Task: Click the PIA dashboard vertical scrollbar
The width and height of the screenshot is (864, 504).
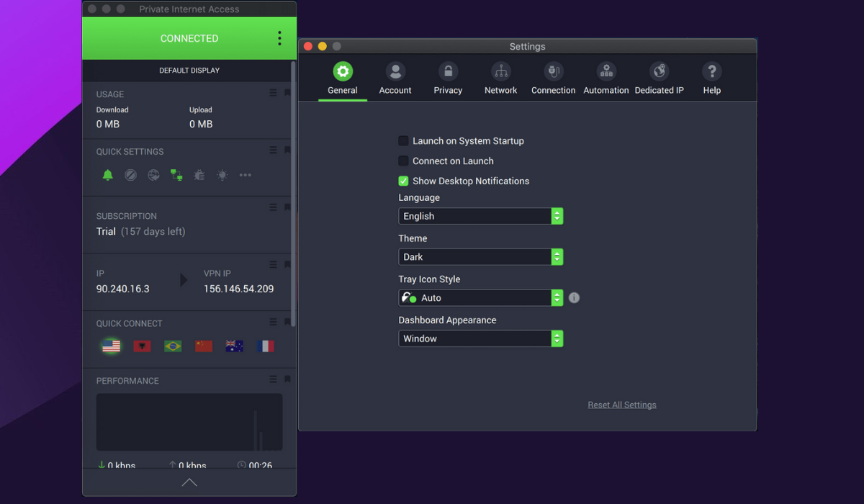Action: 293,194
